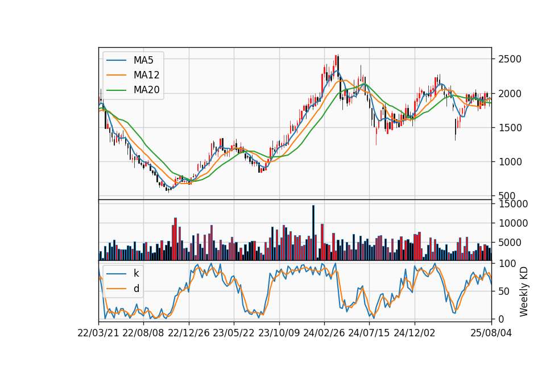Screen dimensions: 546x392
Task: Click the Weekly KD axis title
Action: 523,291
